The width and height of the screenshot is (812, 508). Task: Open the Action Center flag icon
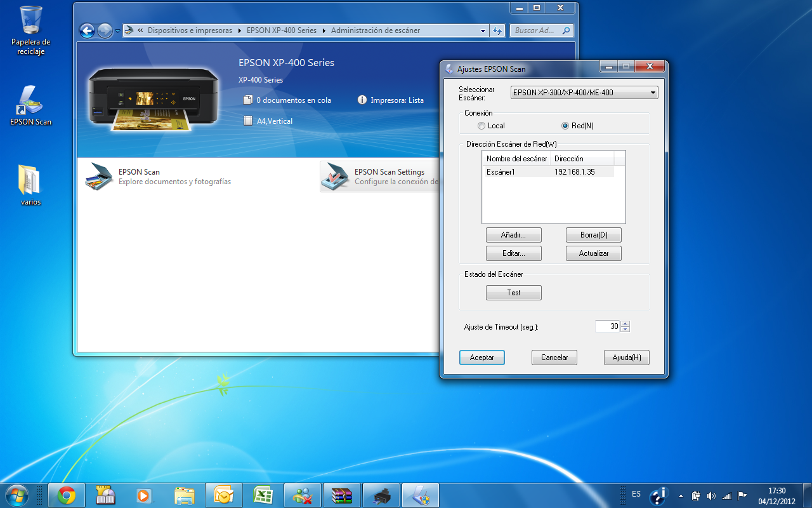(742, 495)
